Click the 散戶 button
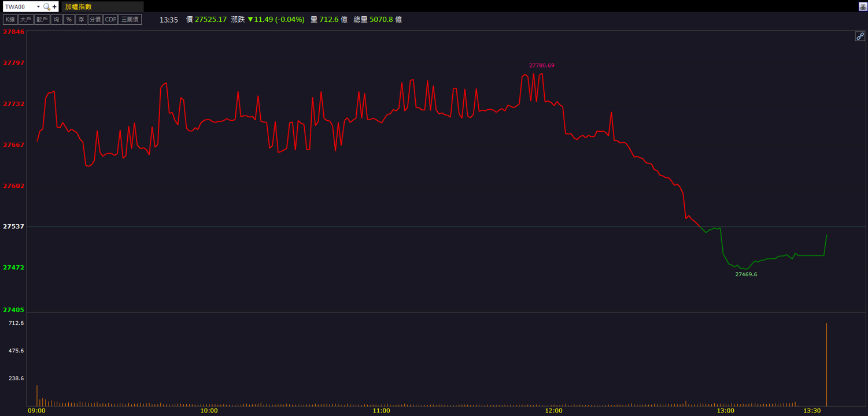The height and width of the screenshot is (416, 868). (x=42, y=20)
